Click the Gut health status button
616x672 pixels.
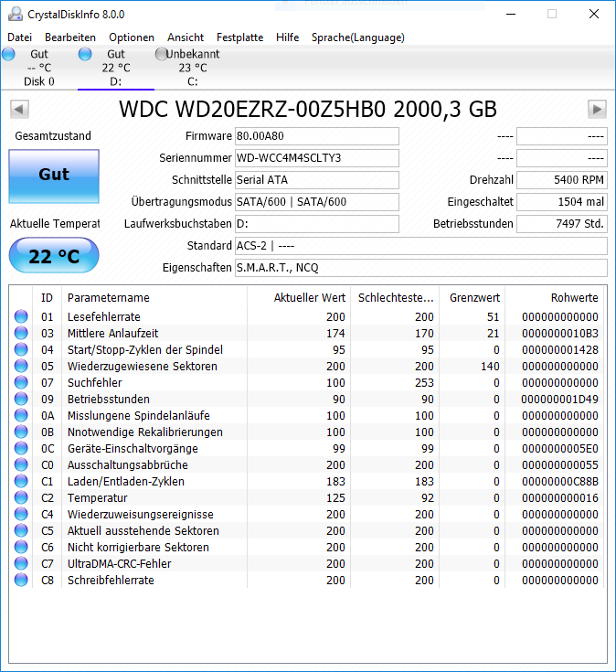point(54,176)
